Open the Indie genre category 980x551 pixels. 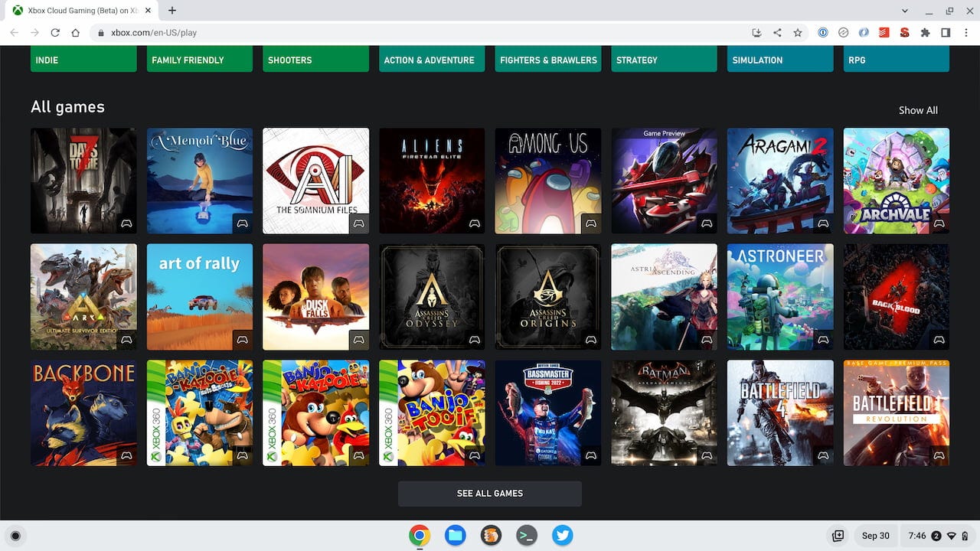tap(83, 59)
